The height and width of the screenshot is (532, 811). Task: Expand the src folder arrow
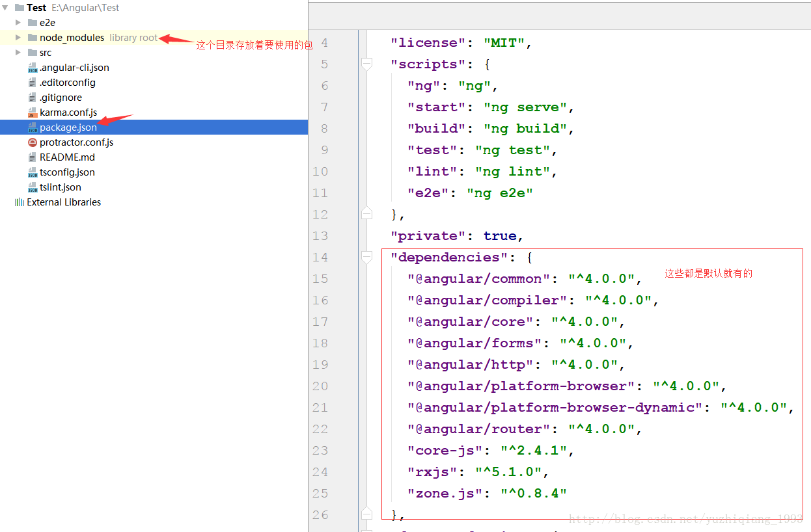pos(18,53)
